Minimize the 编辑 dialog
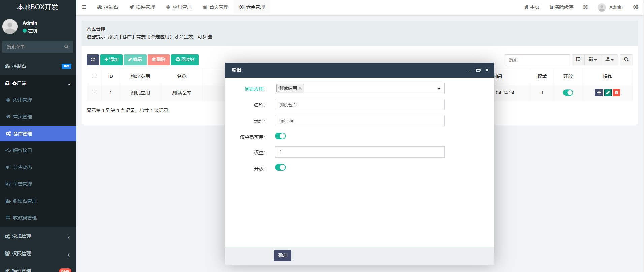This screenshot has height=272, width=644. coord(469,70)
